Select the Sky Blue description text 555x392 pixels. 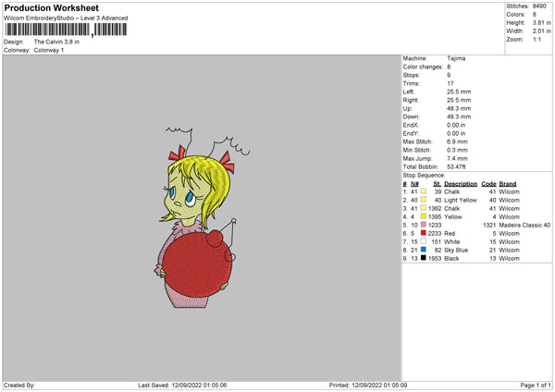pyautogui.click(x=456, y=251)
